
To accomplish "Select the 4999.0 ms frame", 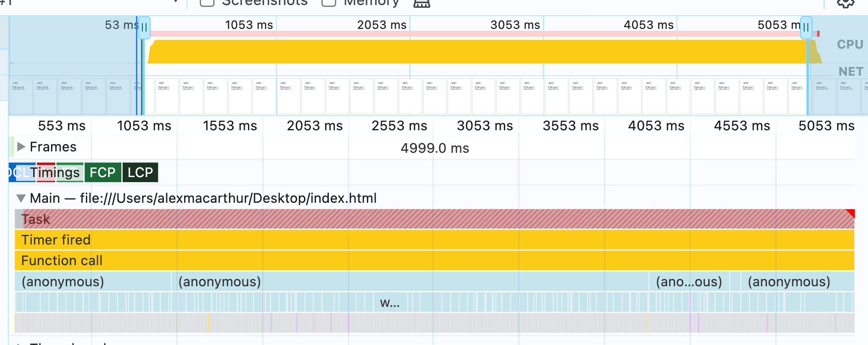I will click(434, 148).
